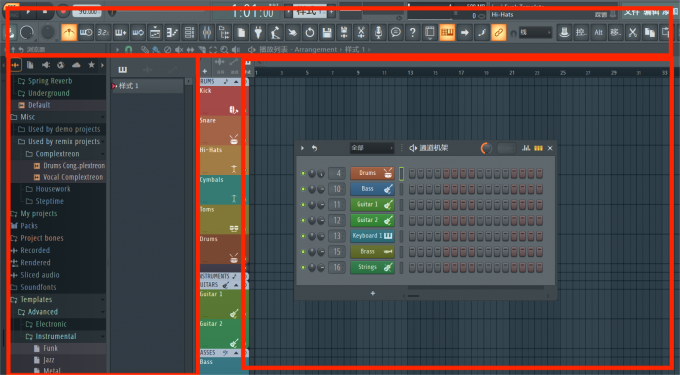680x375 pixels.
Task: Open the help question mark icon
Action: pyautogui.click(x=412, y=33)
